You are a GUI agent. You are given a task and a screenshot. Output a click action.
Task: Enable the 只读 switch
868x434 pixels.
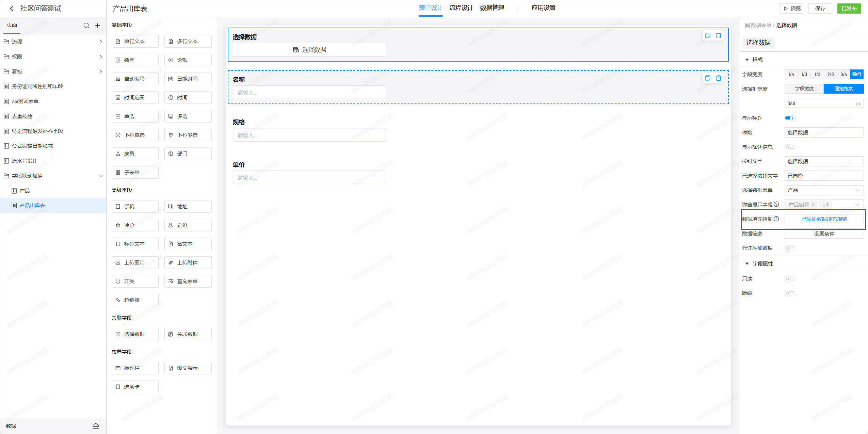click(790, 279)
